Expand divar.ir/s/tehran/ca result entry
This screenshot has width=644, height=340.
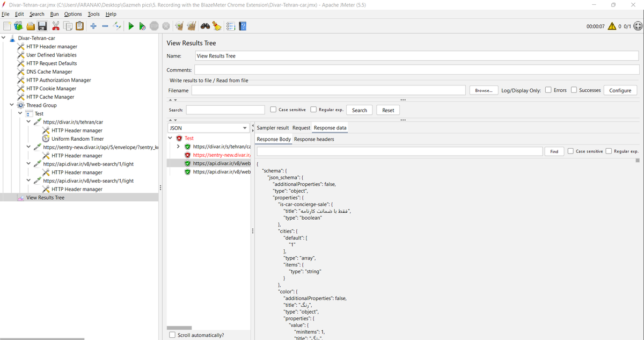(179, 147)
